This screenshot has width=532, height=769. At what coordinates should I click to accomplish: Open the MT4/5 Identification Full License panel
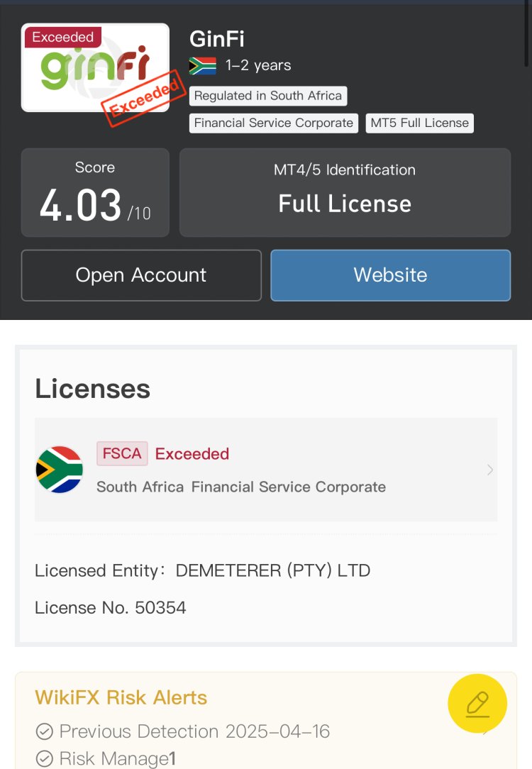point(345,192)
